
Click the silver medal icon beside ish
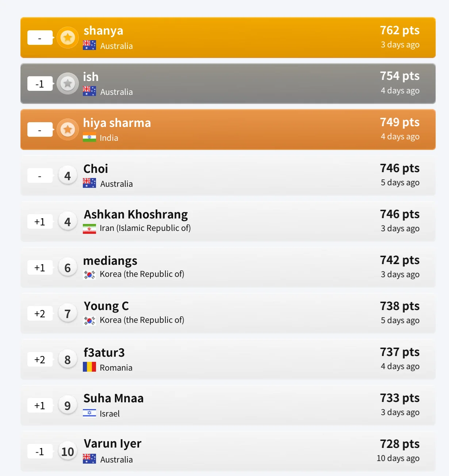[68, 84]
